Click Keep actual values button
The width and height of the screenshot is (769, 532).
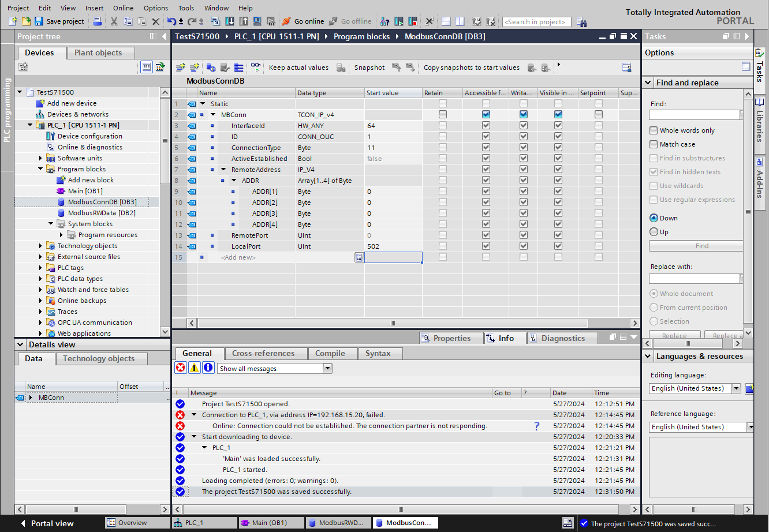(298, 68)
